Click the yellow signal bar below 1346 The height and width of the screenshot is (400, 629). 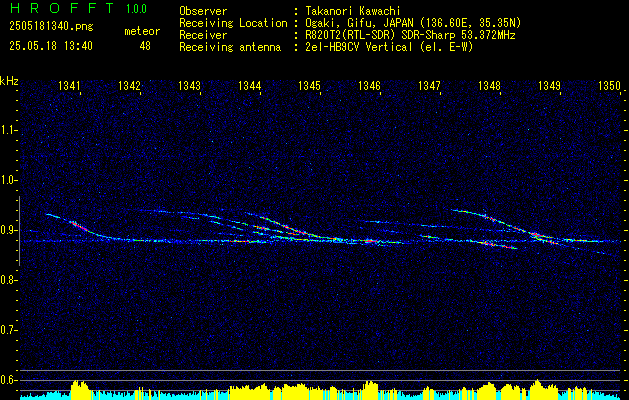[368, 390]
